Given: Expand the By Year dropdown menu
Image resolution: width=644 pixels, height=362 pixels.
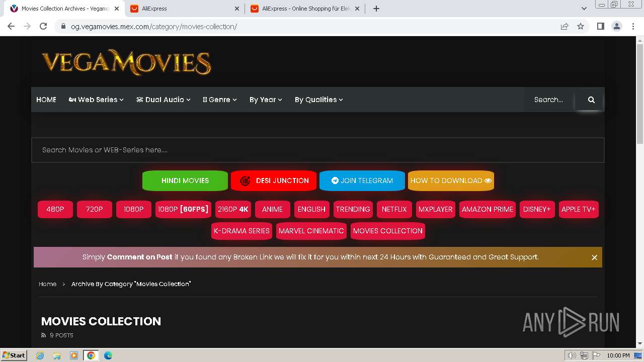Looking at the screenshot, I should coord(266,100).
